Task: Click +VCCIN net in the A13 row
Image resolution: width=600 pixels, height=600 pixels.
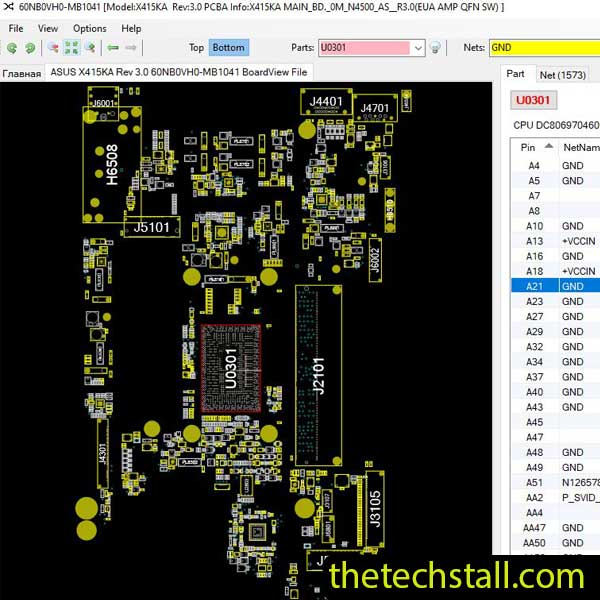Action: click(x=579, y=241)
